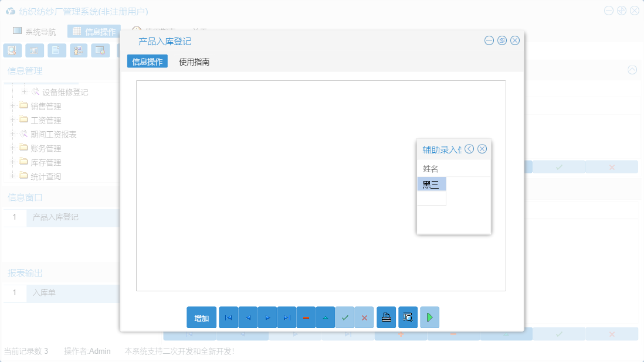
Task: Click the back arrow in 辅助录入 popup
Action: pyautogui.click(x=469, y=149)
